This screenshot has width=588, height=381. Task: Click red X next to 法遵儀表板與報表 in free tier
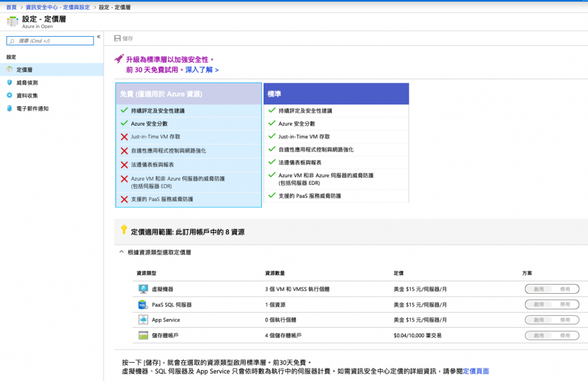[x=125, y=165]
